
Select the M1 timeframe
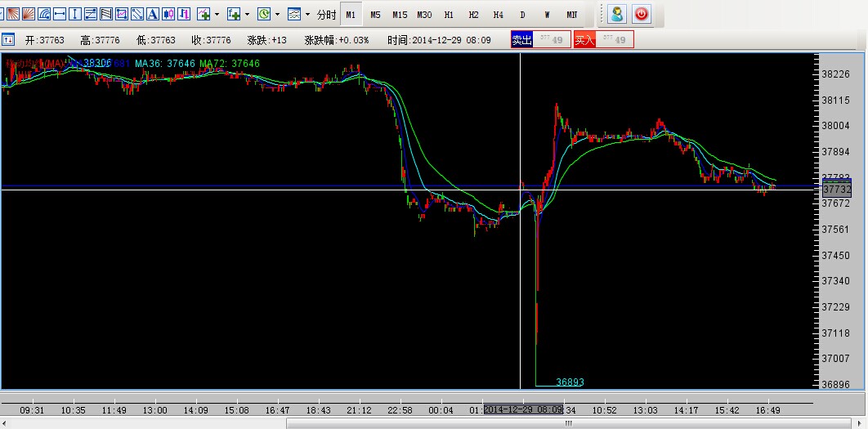pos(351,15)
